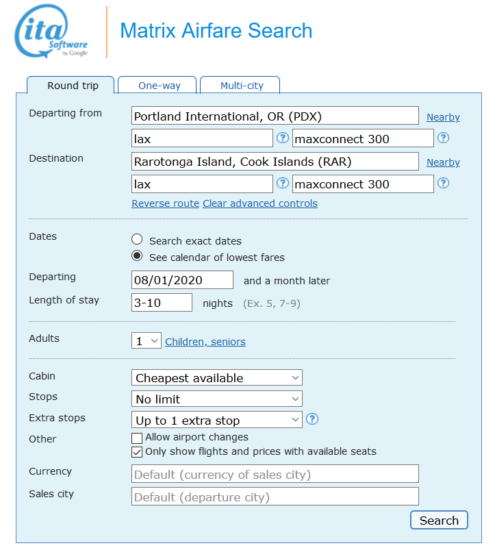Switch to the Multi-city tab
This screenshot has width=495, height=550.
[240, 85]
